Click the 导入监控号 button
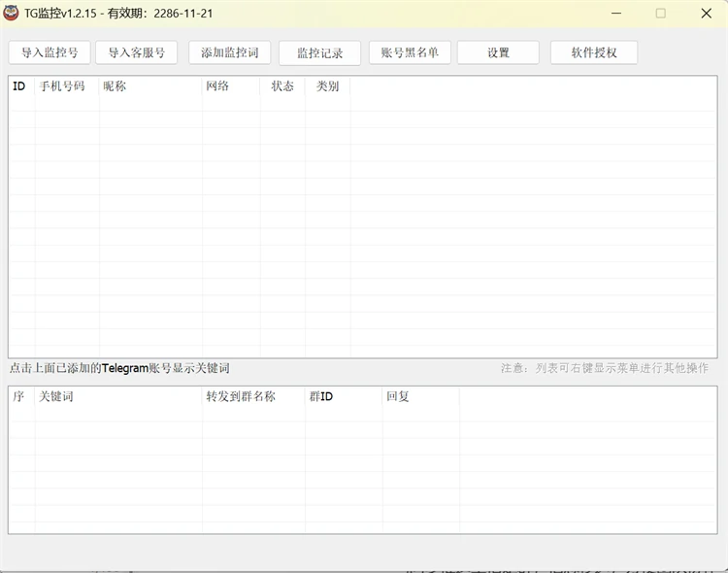The width and height of the screenshot is (728, 573). pyautogui.click(x=50, y=52)
